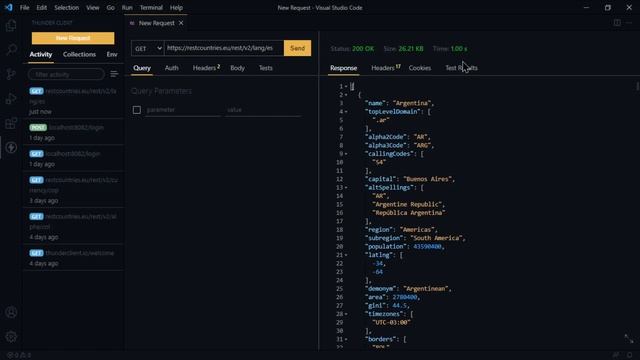
Task: Collapse altSpellings fold arrow at line 13
Action: [x=346, y=188]
